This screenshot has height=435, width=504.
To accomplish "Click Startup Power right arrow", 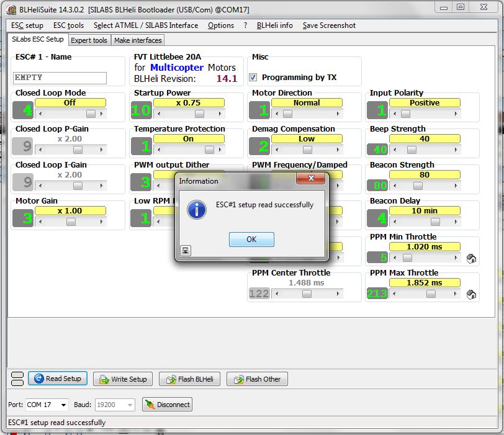I will tap(220, 114).
